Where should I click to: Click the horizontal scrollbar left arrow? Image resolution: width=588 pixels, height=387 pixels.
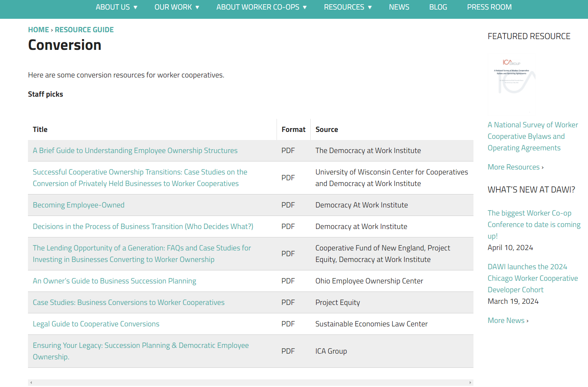tap(31, 382)
